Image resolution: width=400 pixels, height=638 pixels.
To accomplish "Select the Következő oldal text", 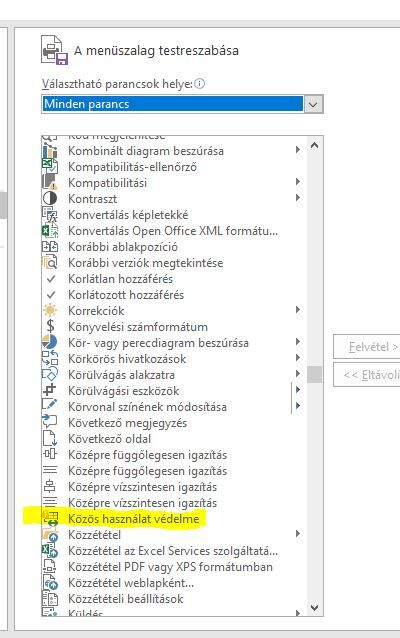I will (109, 439).
